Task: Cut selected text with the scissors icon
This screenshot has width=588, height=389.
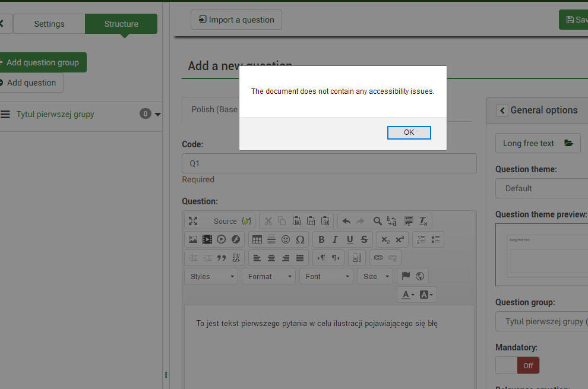Action: 268,221
